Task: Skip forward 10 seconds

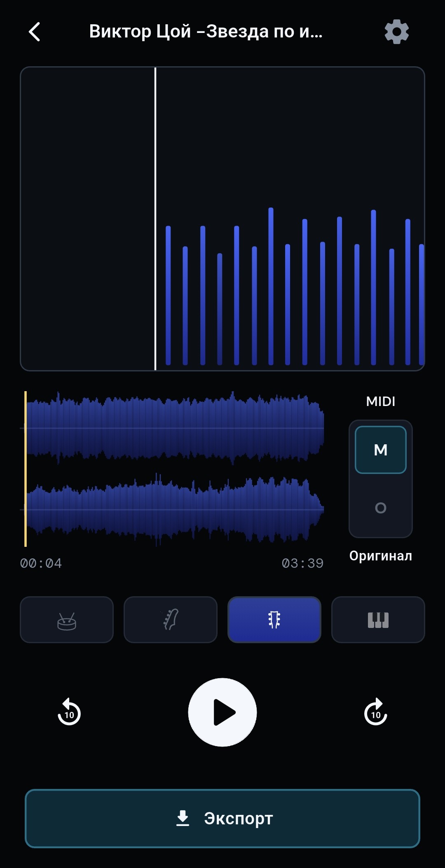Action: click(375, 712)
